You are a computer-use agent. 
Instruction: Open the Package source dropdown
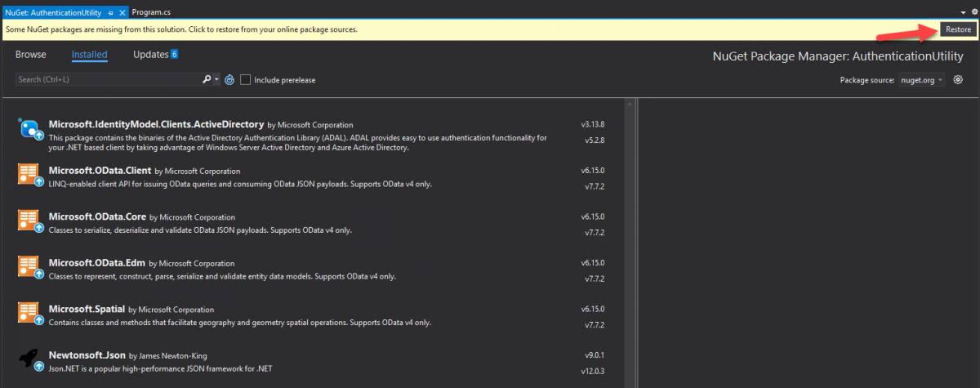click(x=921, y=80)
